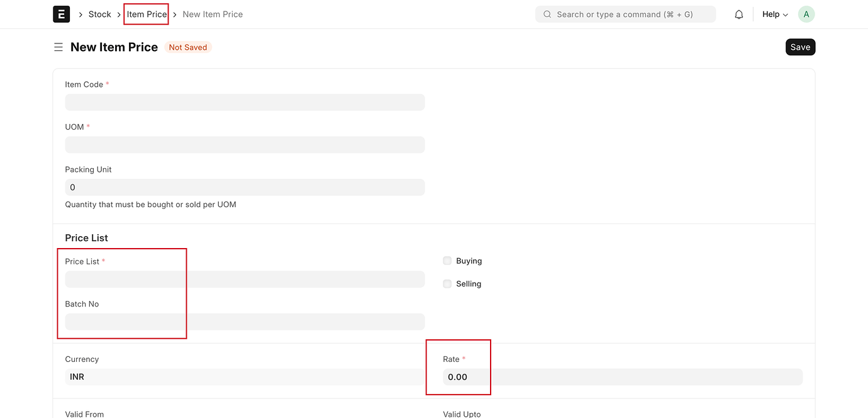Click the ERPNext logo icon
This screenshot has height=418, width=868.
(x=61, y=14)
